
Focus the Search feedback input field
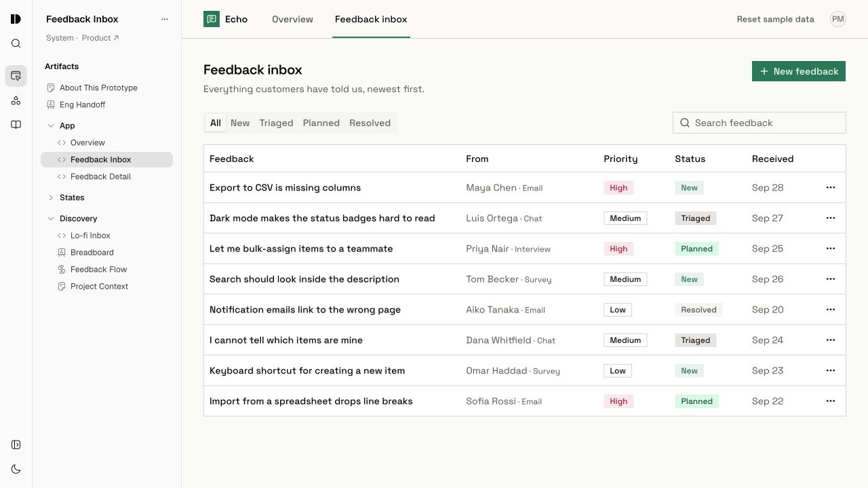tap(759, 123)
